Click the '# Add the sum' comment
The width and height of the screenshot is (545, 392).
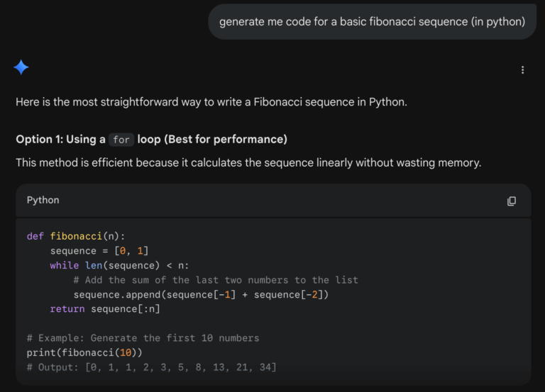coord(216,280)
